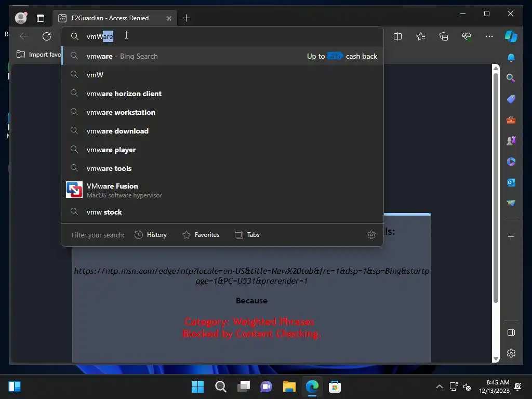
Task: Click the blocked ntp.msn.com URL text
Action: [252, 276]
